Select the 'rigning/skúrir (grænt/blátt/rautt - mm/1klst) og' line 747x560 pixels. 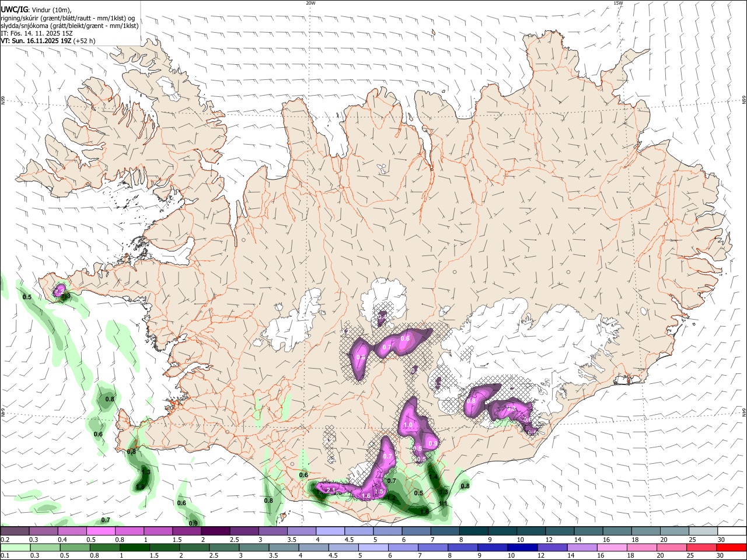[68, 18]
